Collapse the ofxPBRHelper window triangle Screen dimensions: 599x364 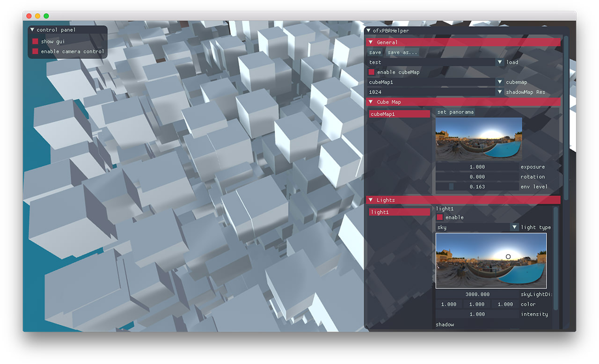click(x=369, y=30)
